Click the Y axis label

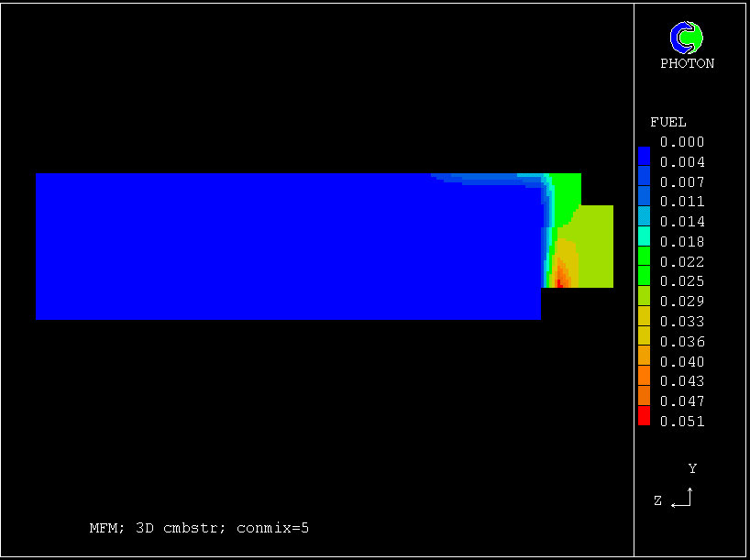(692, 468)
